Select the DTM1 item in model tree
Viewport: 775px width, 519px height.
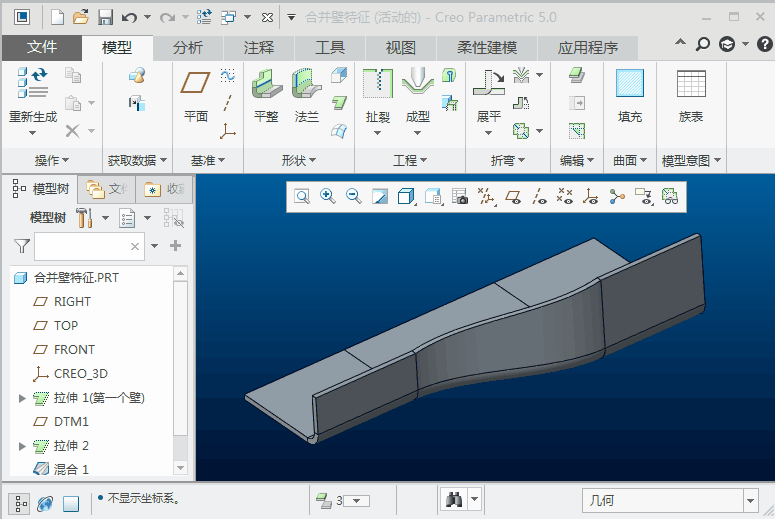71,422
